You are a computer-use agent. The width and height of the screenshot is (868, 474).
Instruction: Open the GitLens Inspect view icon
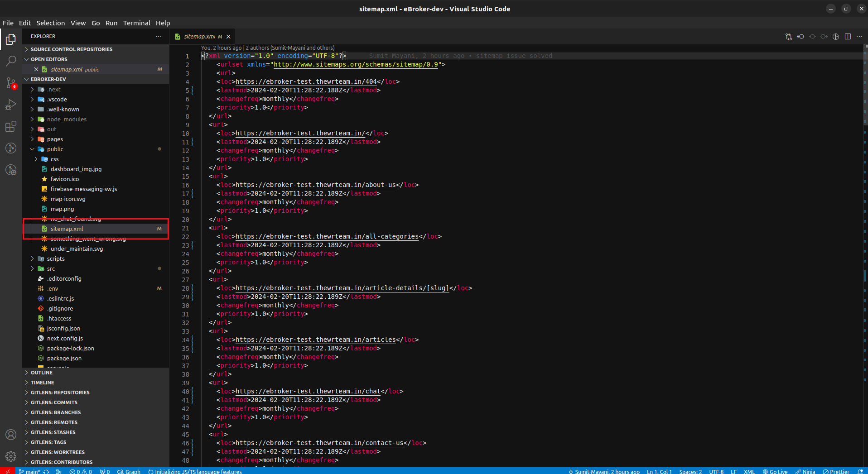click(x=11, y=170)
